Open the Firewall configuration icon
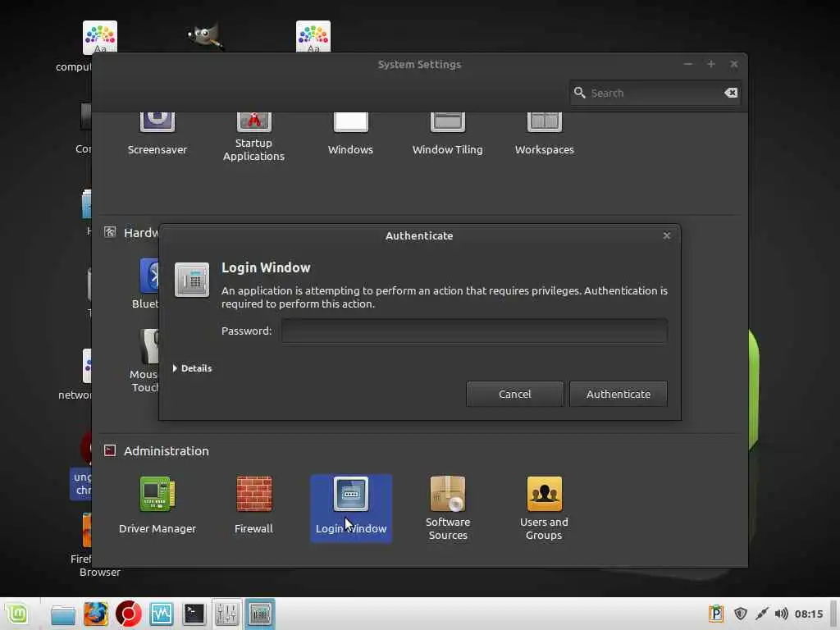The image size is (840, 630). point(254,505)
